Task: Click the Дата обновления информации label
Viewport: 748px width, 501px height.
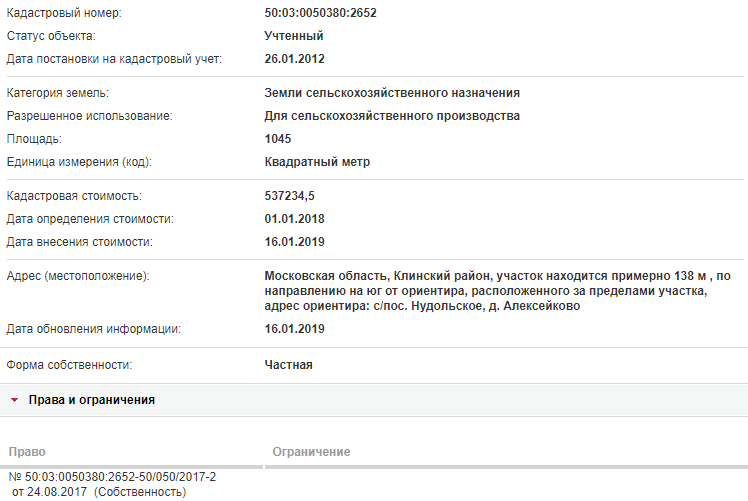Action: pyautogui.click(x=94, y=329)
